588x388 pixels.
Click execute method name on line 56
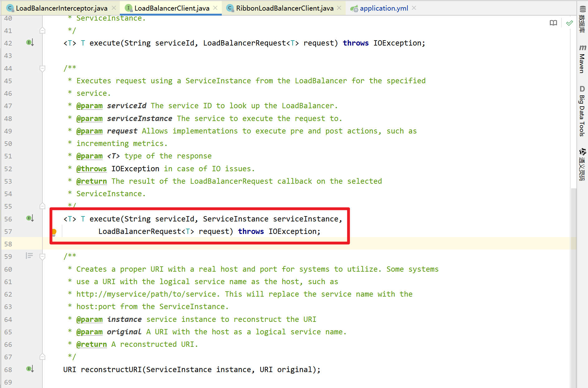pyautogui.click(x=104, y=219)
